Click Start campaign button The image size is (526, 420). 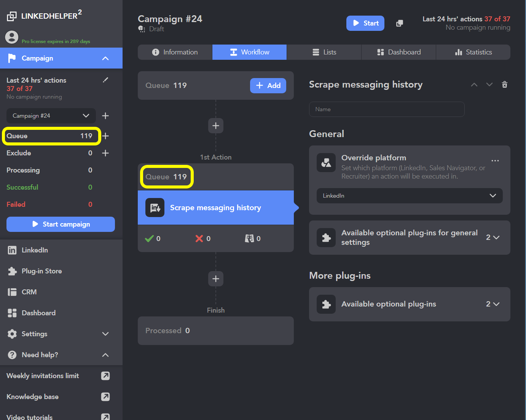(61, 224)
